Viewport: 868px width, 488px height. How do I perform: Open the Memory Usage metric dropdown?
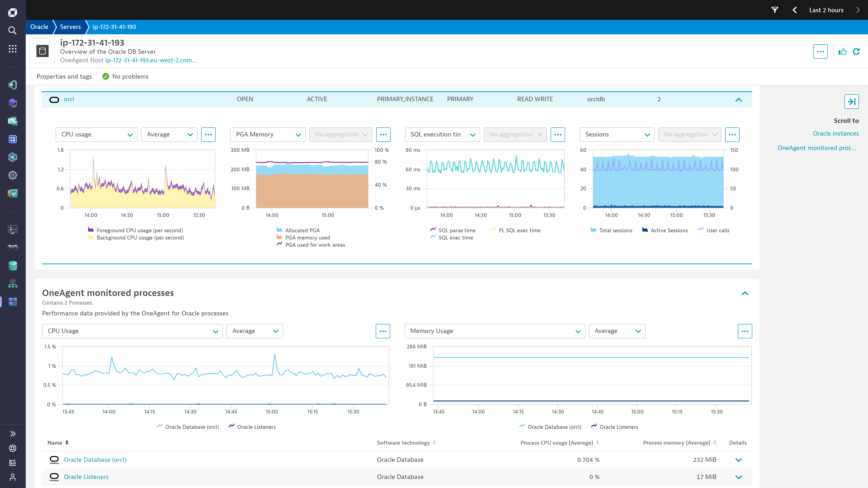point(495,331)
